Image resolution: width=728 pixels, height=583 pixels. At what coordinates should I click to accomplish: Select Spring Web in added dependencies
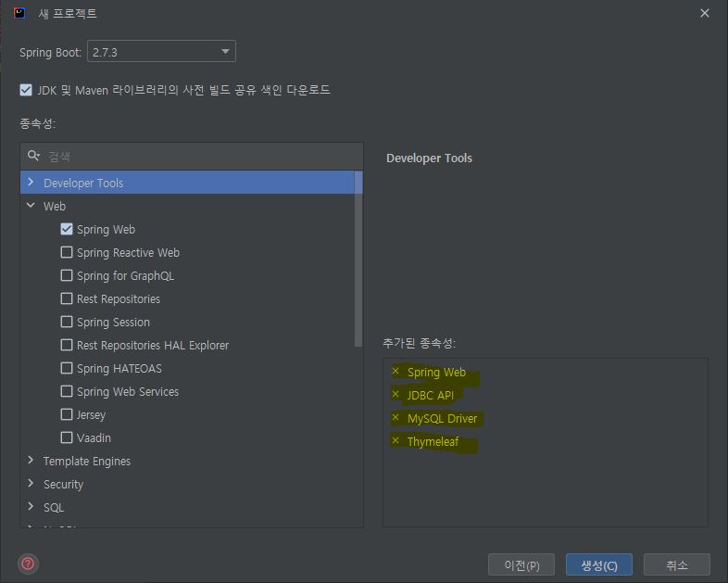pyautogui.click(x=436, y=372)
